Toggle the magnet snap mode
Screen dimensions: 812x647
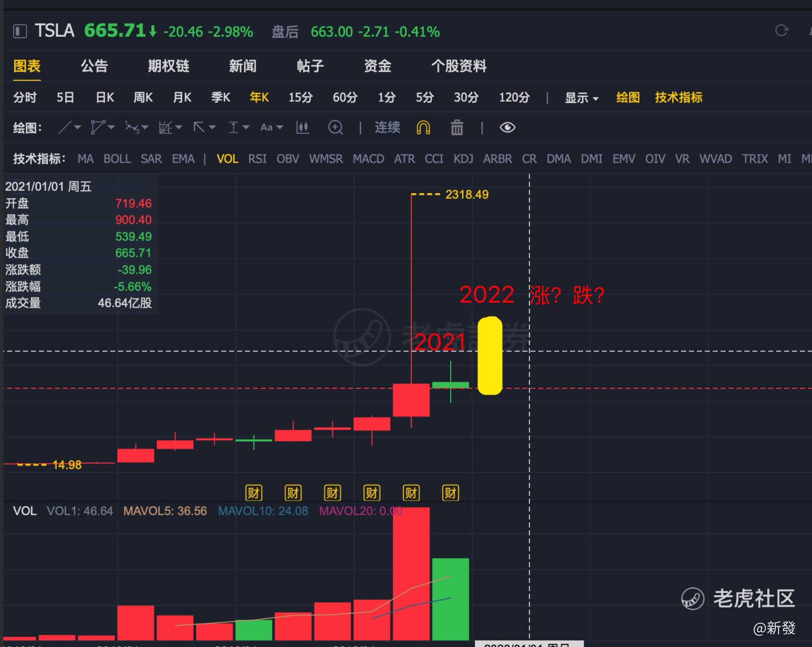click(423, 128)
